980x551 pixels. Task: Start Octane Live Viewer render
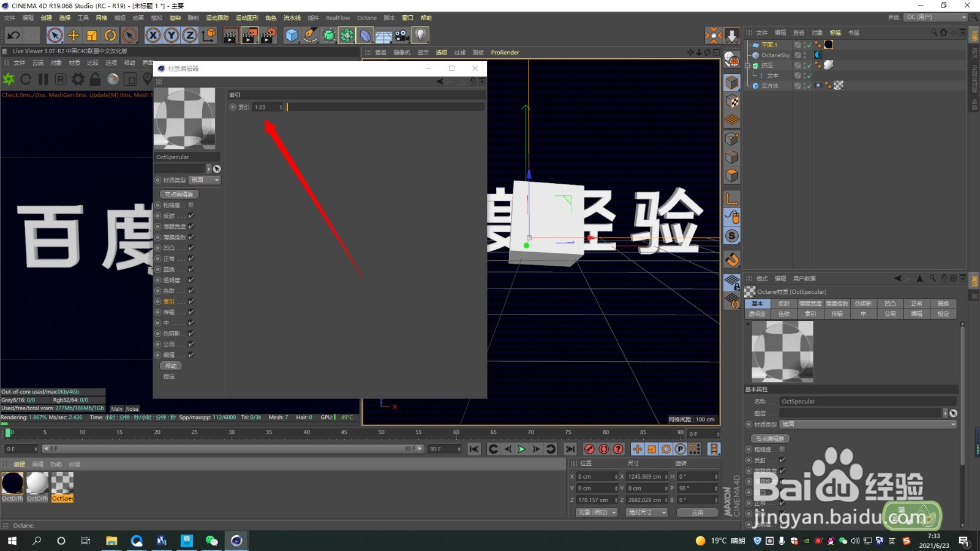tap(9, 79)
